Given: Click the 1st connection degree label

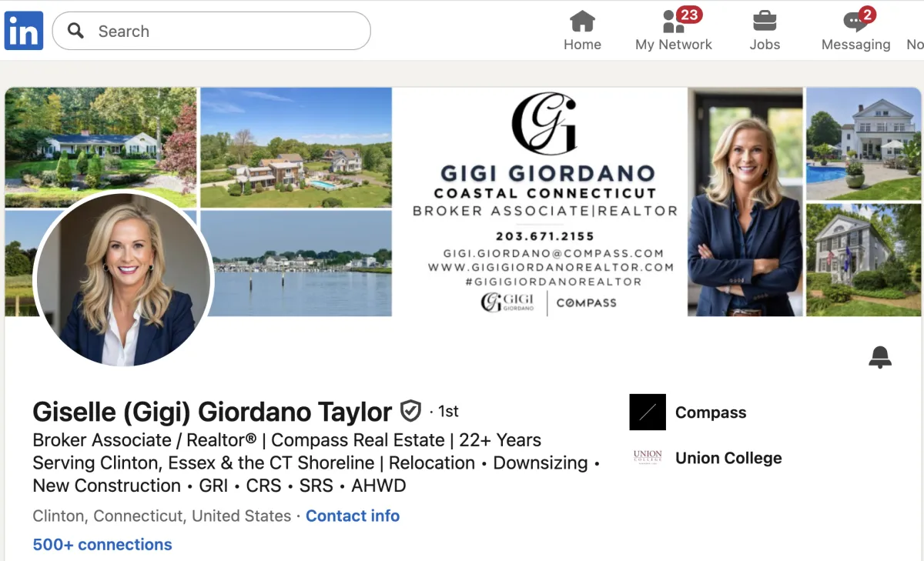Looking at the screenshot, I should click(449, 412).
